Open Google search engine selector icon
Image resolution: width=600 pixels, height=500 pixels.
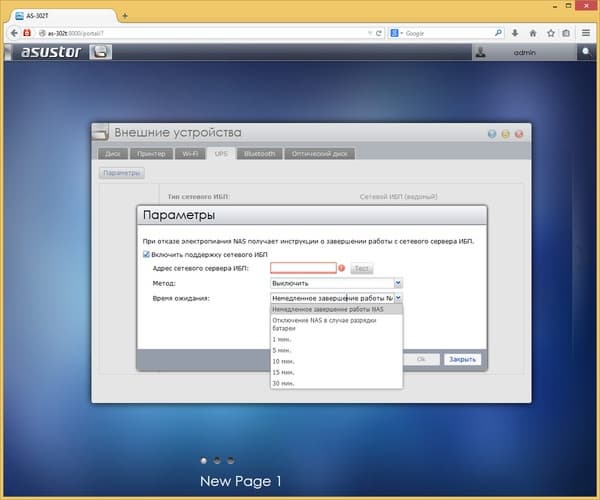[x=394, y=33]
